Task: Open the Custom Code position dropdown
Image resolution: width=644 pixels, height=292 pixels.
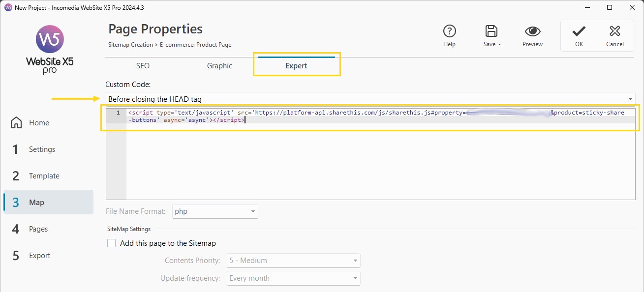Action: coord(370,99)
